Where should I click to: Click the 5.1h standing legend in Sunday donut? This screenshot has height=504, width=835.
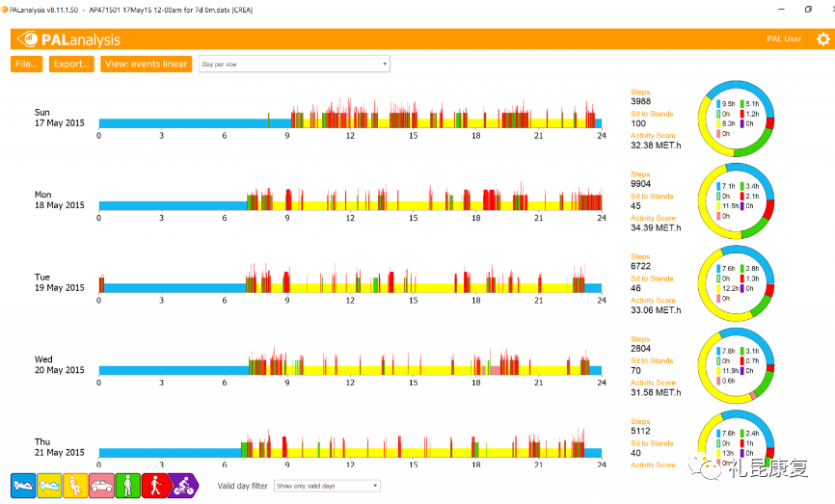pyautogui.click(x=750, y=104)
